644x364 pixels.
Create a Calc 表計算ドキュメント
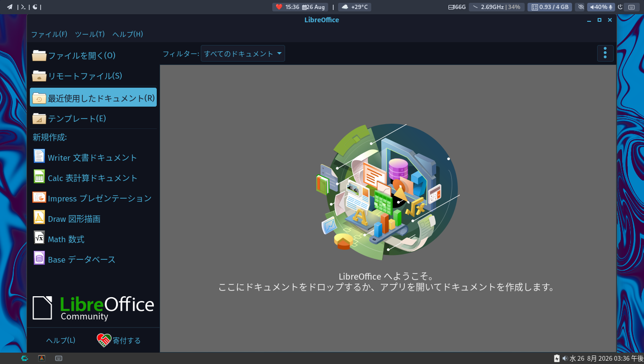pos(93,178)
